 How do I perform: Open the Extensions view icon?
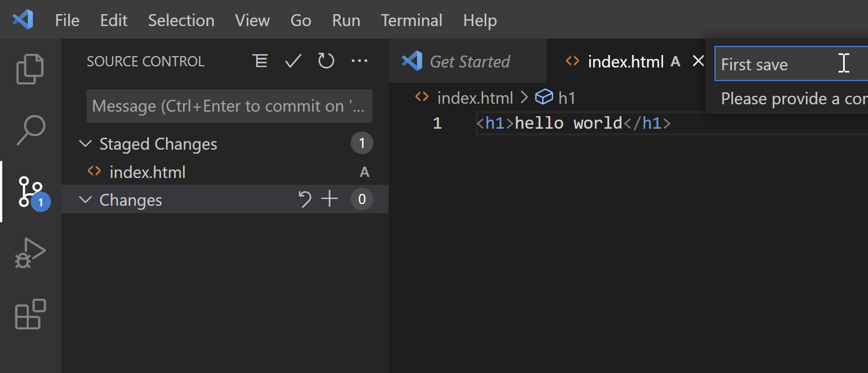30,314
